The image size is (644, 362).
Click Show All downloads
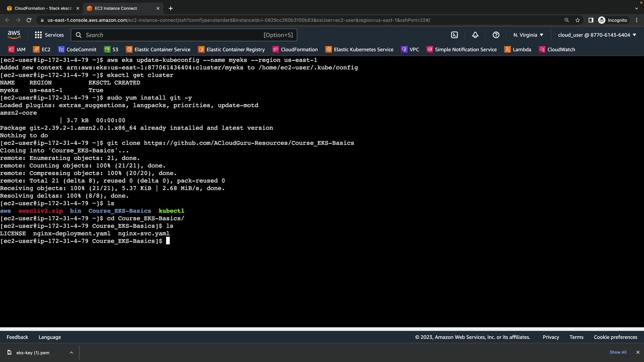point(618,352)
